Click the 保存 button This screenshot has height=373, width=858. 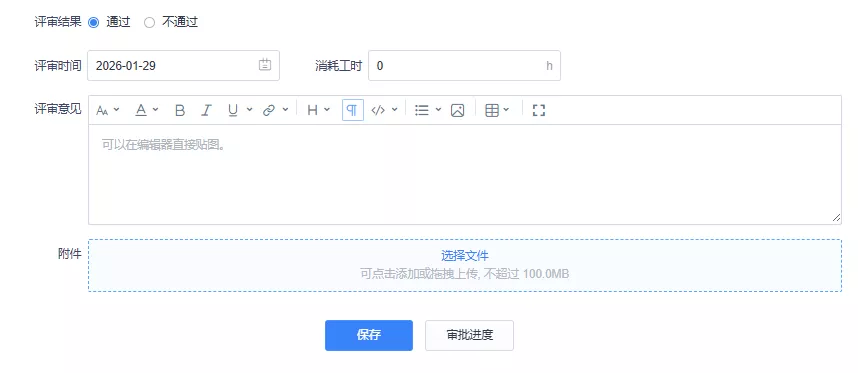pos(369,335)
